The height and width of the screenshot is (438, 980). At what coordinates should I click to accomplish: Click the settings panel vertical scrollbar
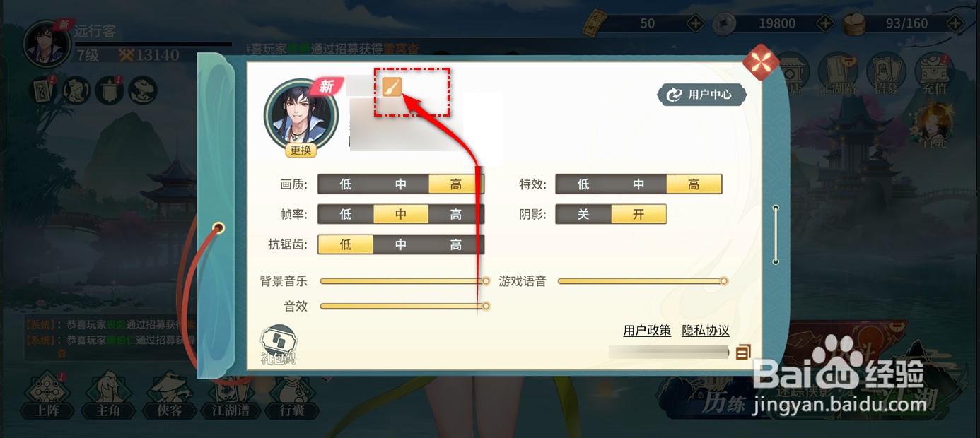776,235
